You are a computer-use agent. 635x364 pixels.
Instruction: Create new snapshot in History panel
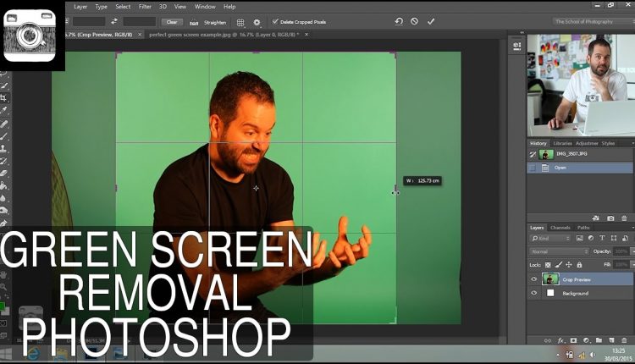(x=610, y=218)
